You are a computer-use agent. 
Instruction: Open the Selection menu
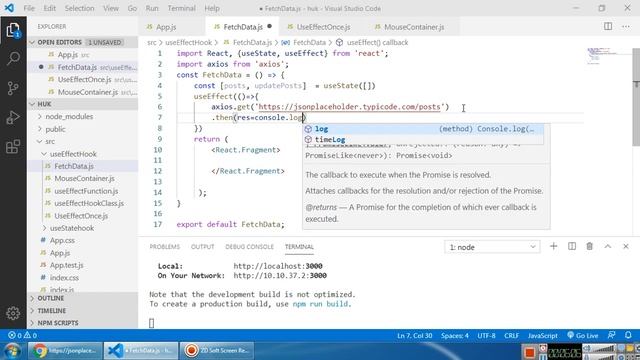click(79, 8)
